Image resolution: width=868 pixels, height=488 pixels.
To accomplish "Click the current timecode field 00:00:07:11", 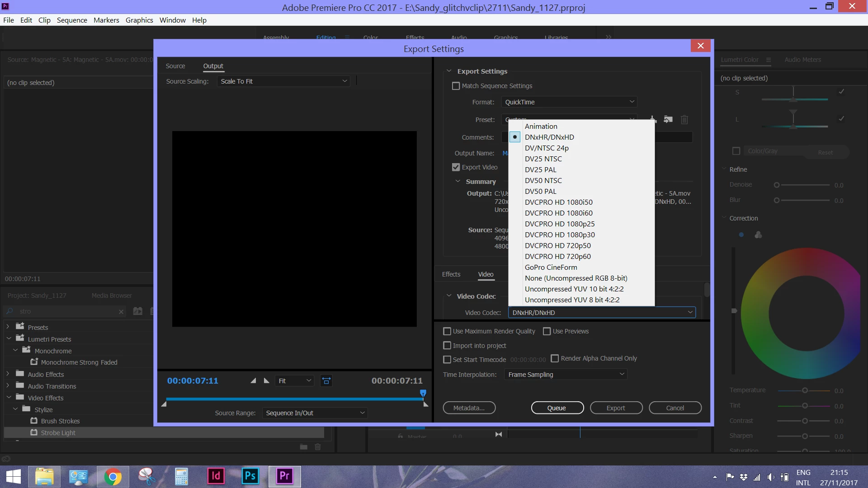I will 193,381.
